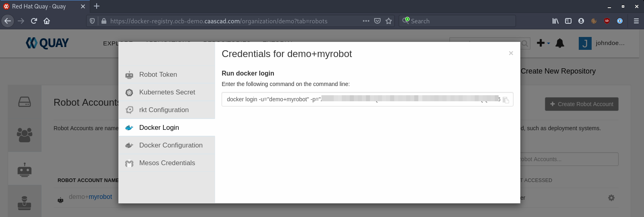
Task: Click the uBlock Origin extension icon
Action: [x=607, y=21]
